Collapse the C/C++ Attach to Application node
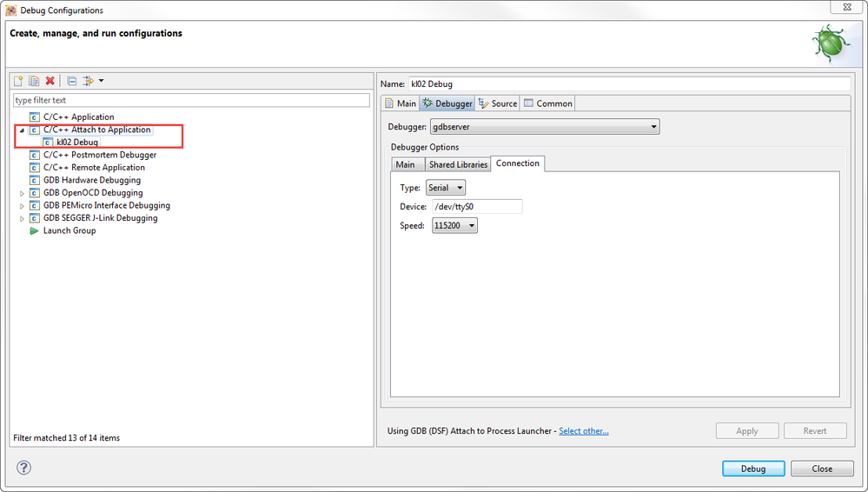The height and width of the screenshot is (492, 868). (22, 130)
